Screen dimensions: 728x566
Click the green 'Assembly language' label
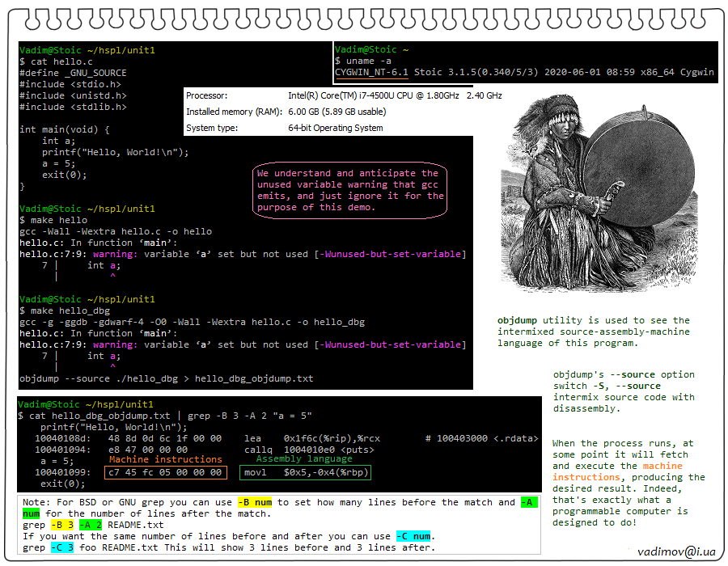click(x=304, y=459)
